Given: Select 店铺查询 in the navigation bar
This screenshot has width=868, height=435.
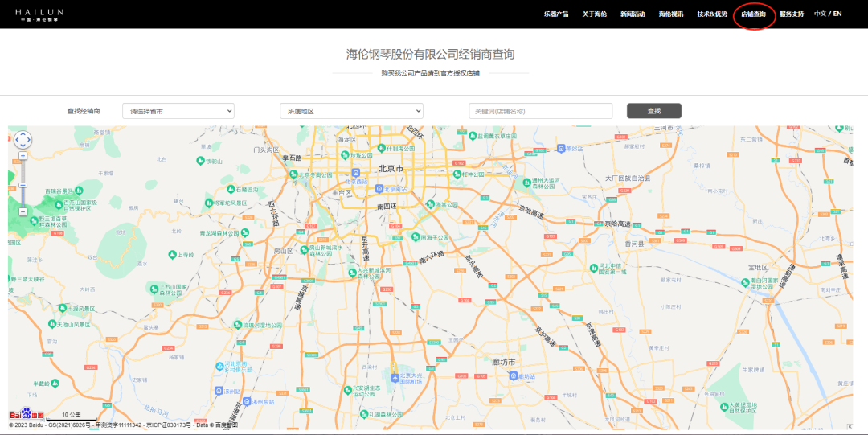Looking at the screenshot, I should coord(753,14).
